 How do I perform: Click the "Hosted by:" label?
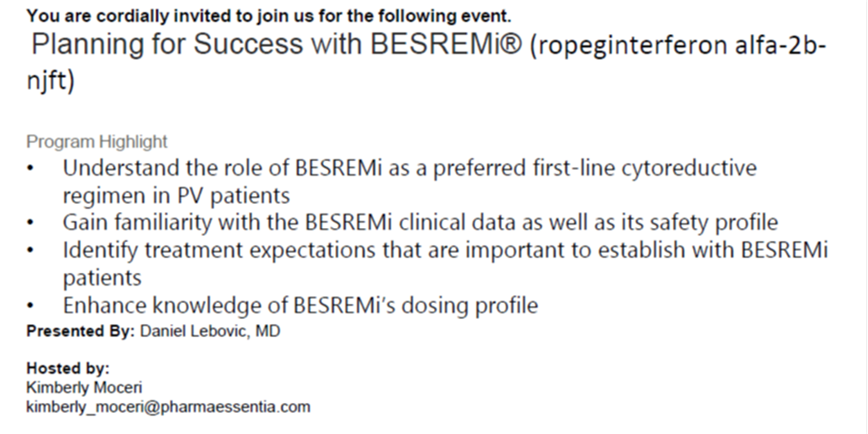tap(67, 367)
